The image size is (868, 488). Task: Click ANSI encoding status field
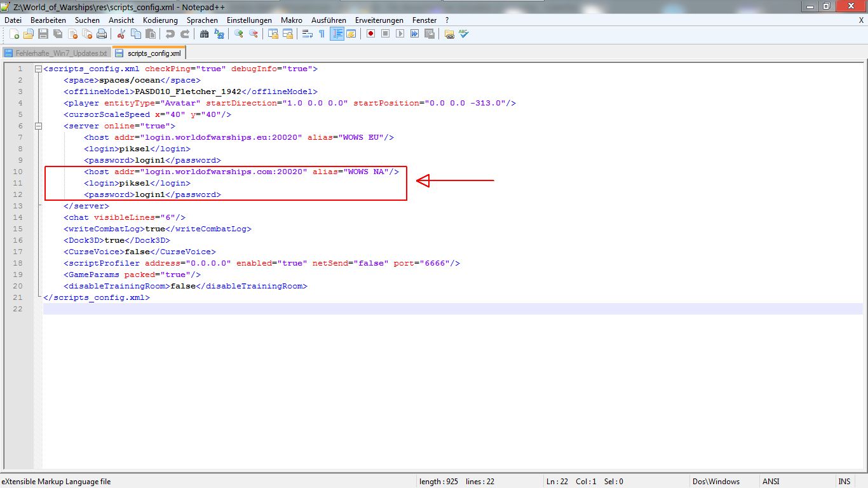click(x=771, y=482)
